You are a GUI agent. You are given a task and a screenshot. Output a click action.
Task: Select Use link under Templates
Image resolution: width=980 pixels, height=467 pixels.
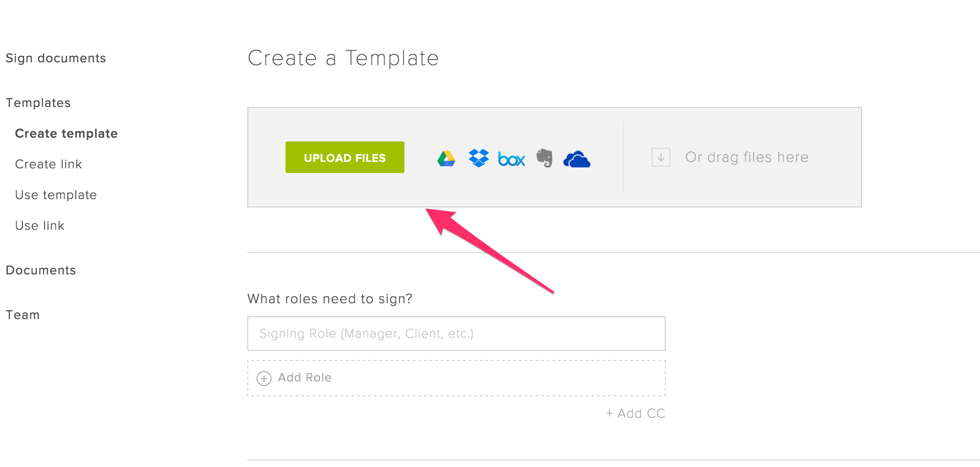(40, 226)
